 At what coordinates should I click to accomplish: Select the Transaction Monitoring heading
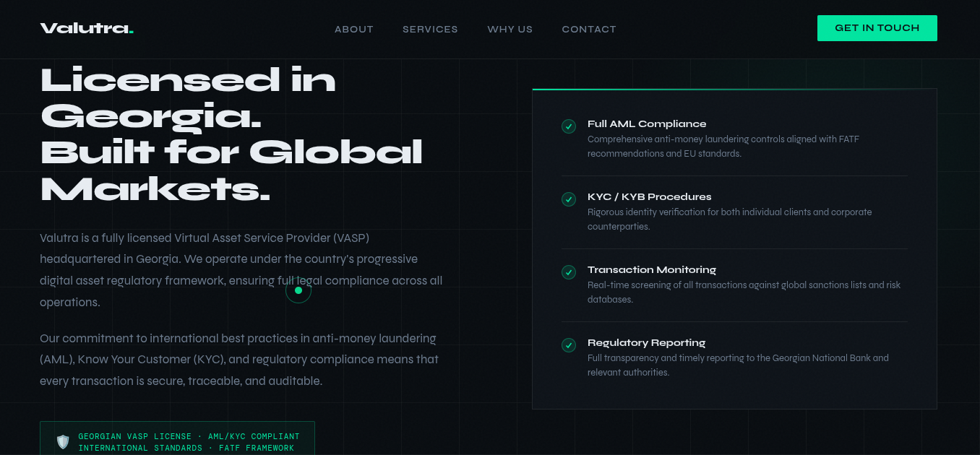[x=652, y=270]
